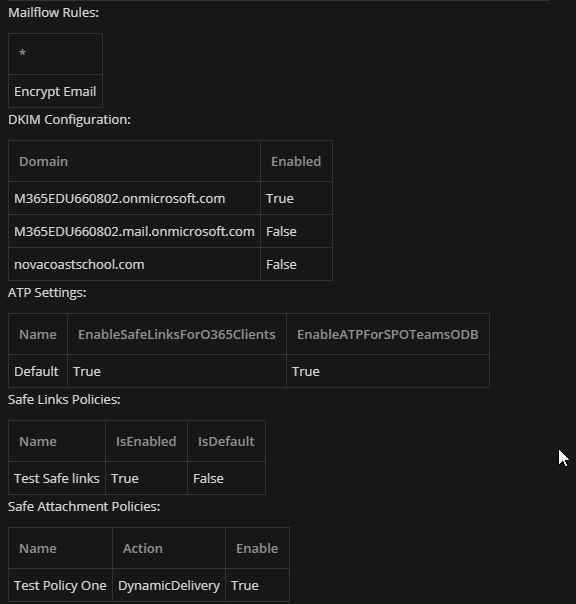This screenshot has height=604, width=576.
Task: Click the Enable header in Safe Attachment table
Action: click(x=257, y=549)
